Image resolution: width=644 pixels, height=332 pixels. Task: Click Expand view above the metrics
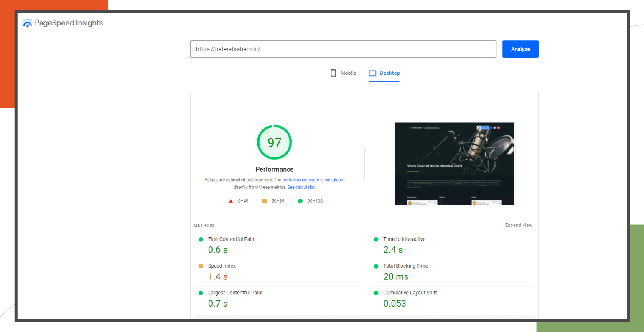[519, 225]
